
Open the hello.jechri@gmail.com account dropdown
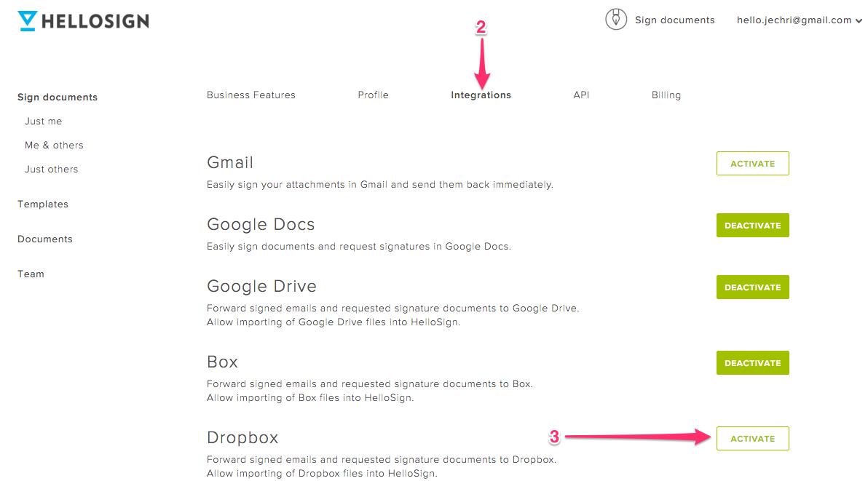[799, 20]
